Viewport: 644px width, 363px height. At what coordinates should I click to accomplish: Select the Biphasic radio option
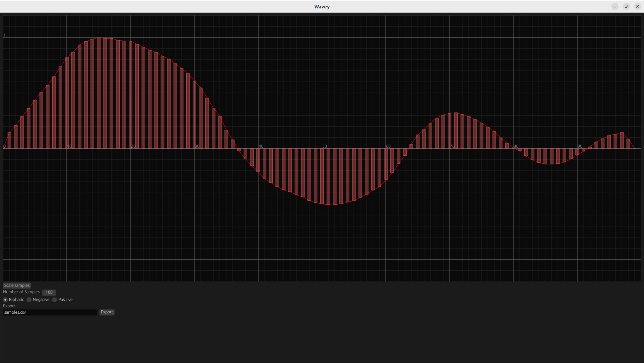tap(5, 300)
